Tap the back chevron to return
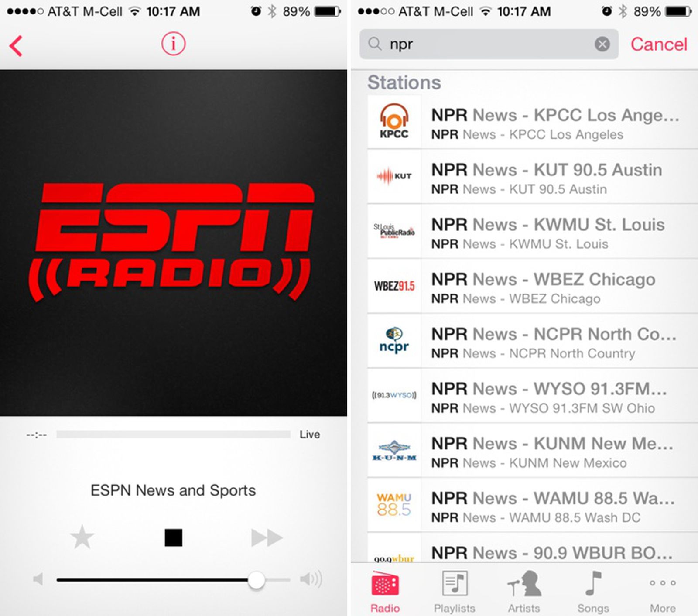 (16, 45)
